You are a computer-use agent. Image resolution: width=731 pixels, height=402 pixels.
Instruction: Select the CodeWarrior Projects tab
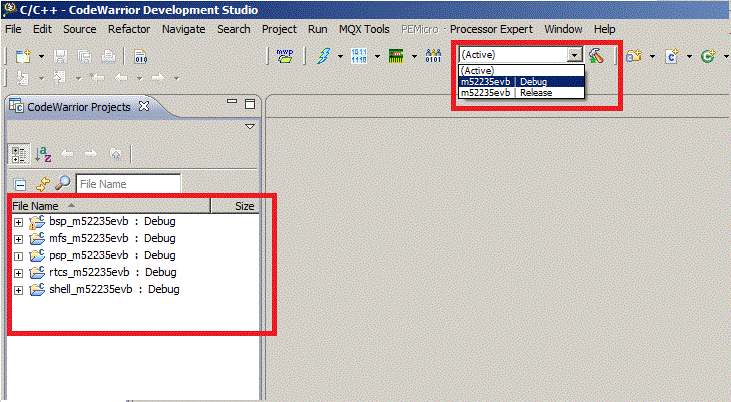click(79, 107)
